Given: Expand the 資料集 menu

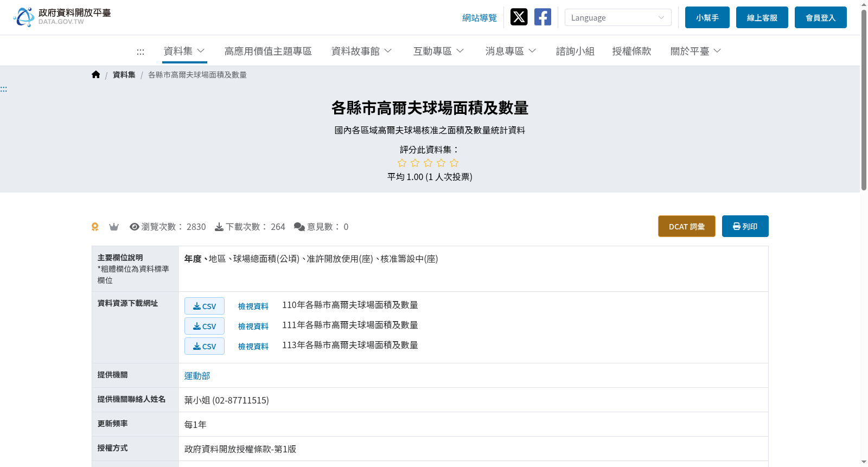Looking at the screenshot, I should 184,51.
